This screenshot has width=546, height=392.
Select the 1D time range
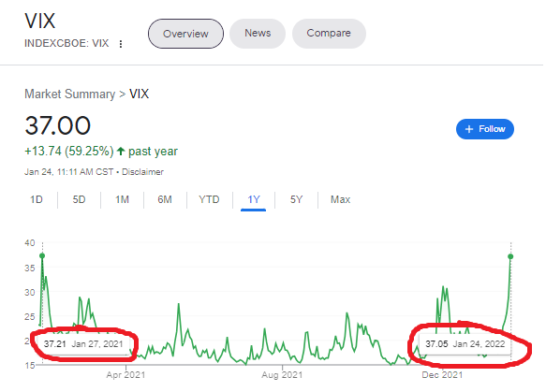pyautogui.click(x=37, y=199)
